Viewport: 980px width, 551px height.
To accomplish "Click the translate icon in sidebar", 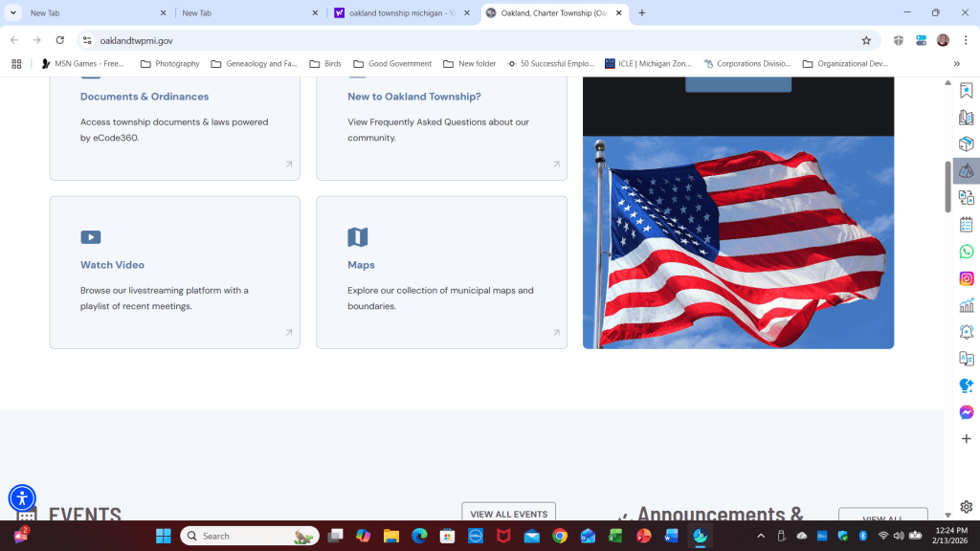I will (x=967, y=359).
